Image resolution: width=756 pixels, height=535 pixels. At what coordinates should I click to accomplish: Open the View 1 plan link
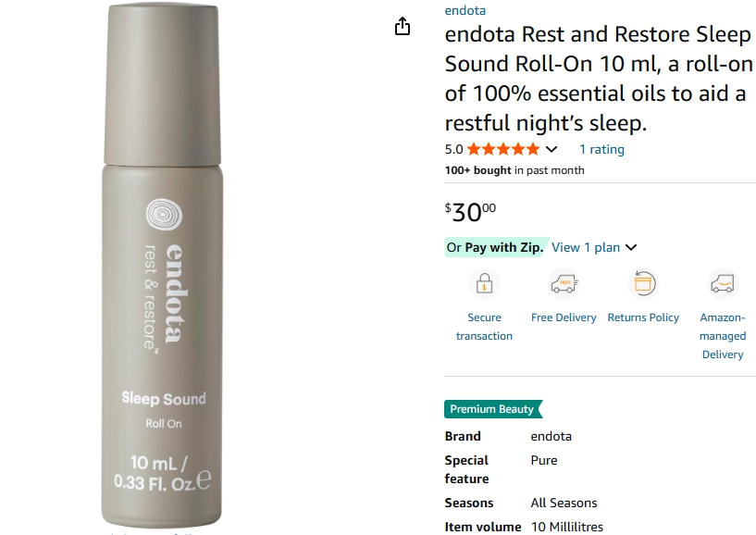click(x=586, y=247)
